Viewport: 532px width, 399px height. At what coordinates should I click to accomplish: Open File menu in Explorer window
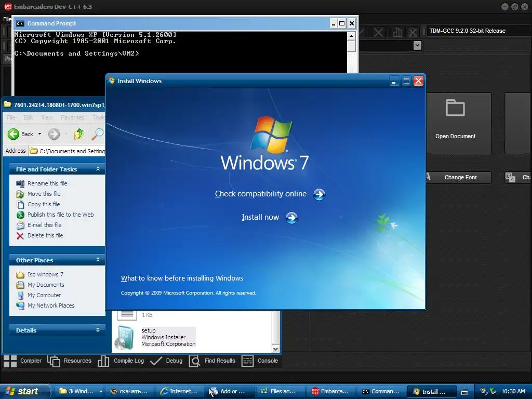pyautogui.click(x=11, y=117)
